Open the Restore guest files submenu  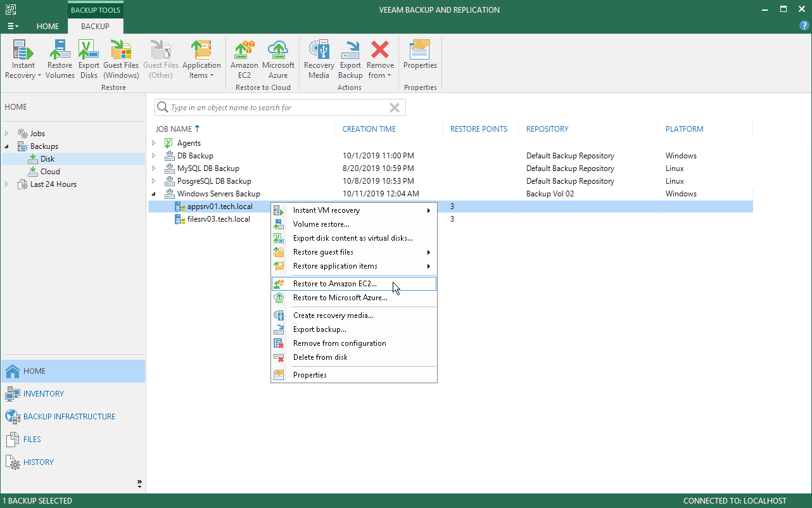(x=354, y=252)
